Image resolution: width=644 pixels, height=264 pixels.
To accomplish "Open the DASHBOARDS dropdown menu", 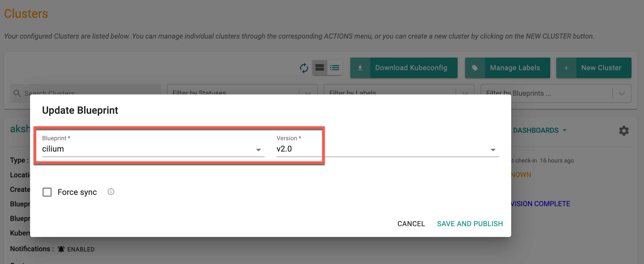I will (540, 130).
